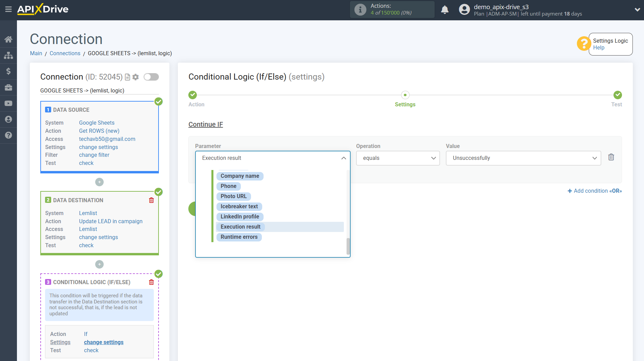The height and width of the screenshot is (361, 644).
Task: Click change filter link
Action: 94,155
